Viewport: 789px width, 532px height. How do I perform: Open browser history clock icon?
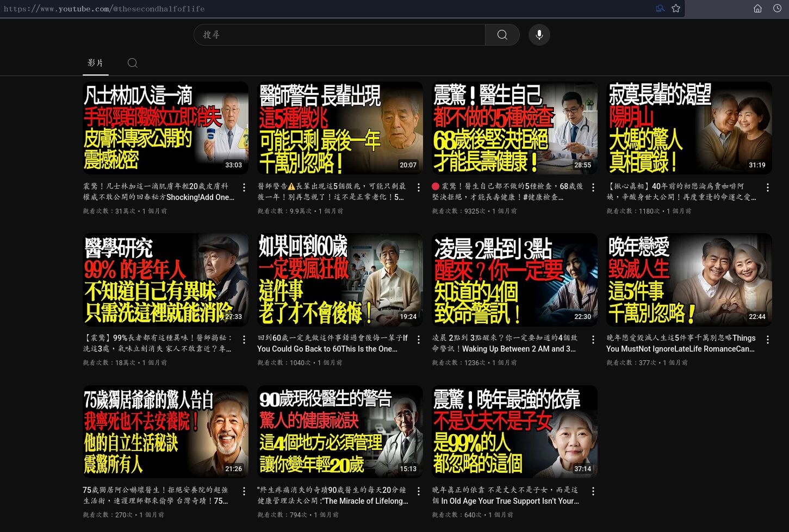tap(778, 8)
